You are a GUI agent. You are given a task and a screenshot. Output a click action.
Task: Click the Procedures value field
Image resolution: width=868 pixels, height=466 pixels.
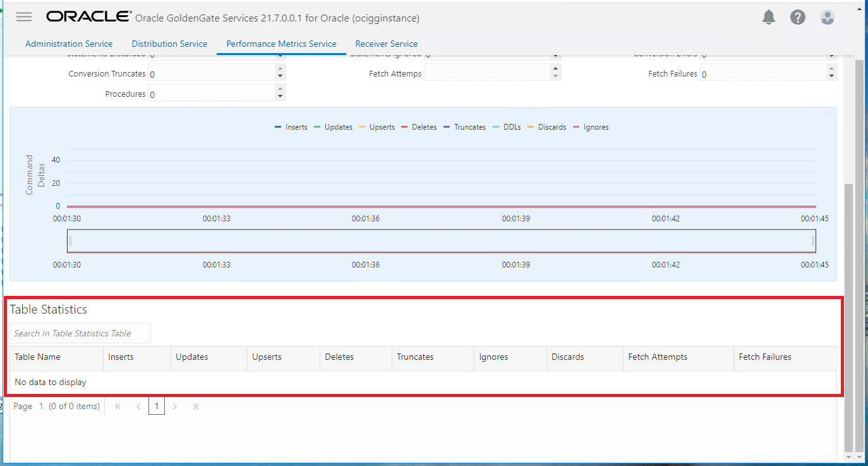point(212,94)
